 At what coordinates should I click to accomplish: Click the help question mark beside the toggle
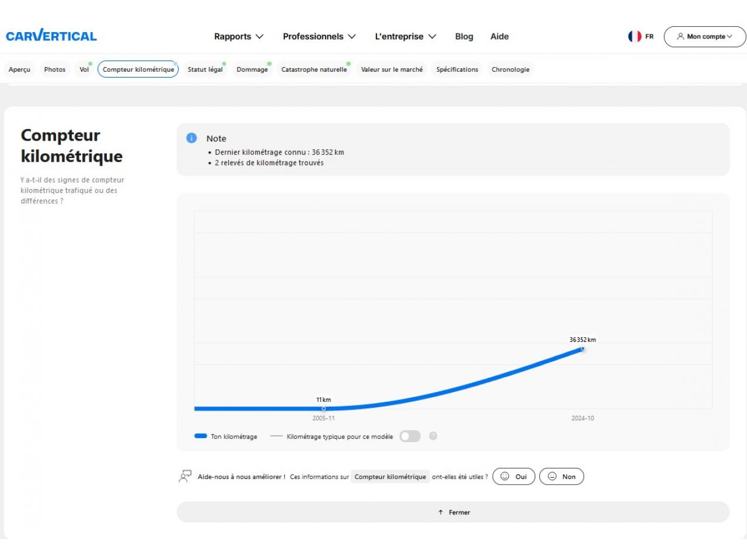433,436
